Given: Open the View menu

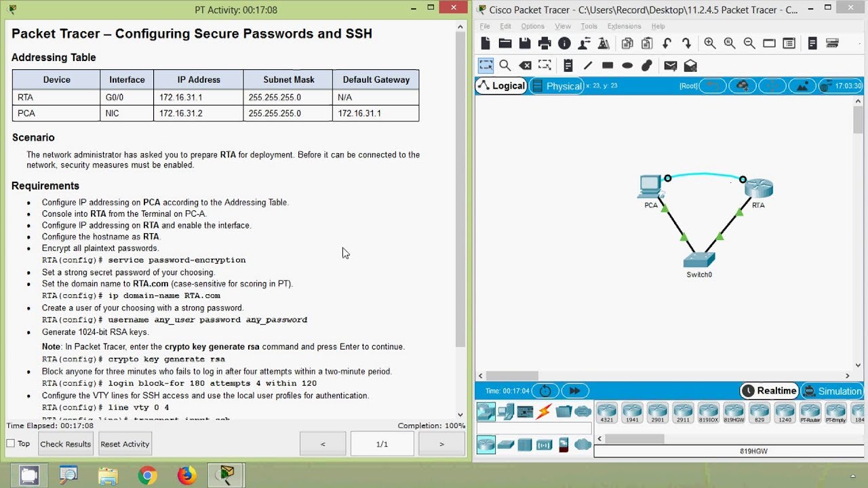Looking at the screenshot, I should click(x=563, y=26).
